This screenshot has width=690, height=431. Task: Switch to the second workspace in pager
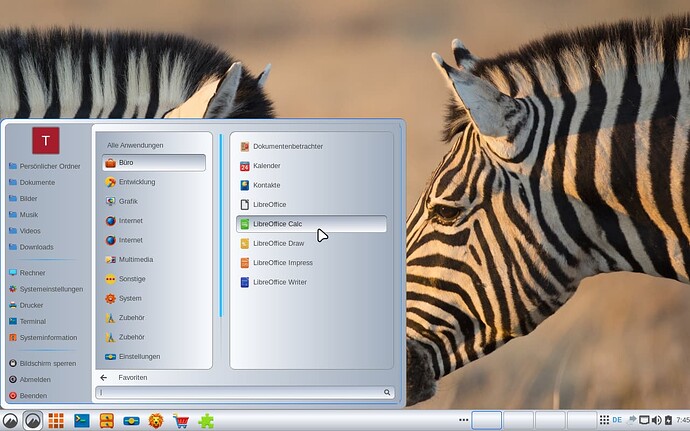(x=518, y=420)
